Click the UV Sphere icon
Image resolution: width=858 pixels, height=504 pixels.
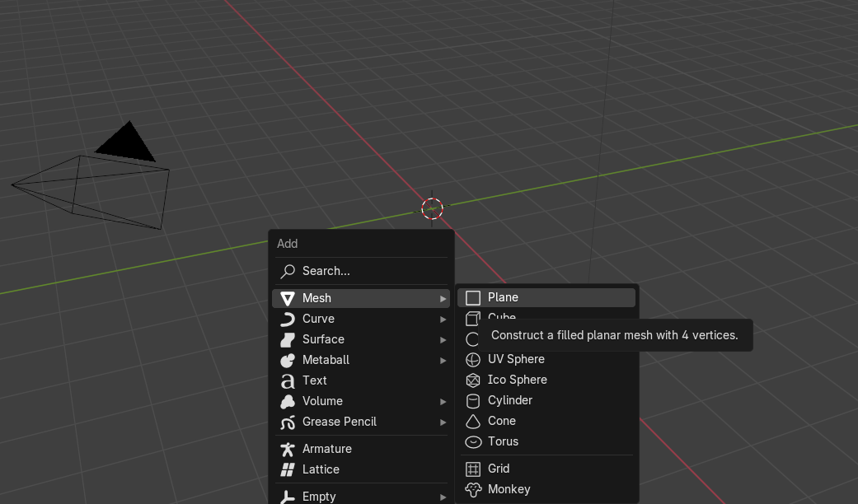coord(473,360)
